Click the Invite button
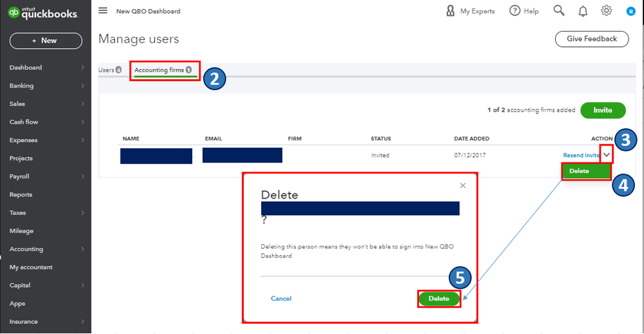This screenshot has width=644, height=334. (603, 110)
